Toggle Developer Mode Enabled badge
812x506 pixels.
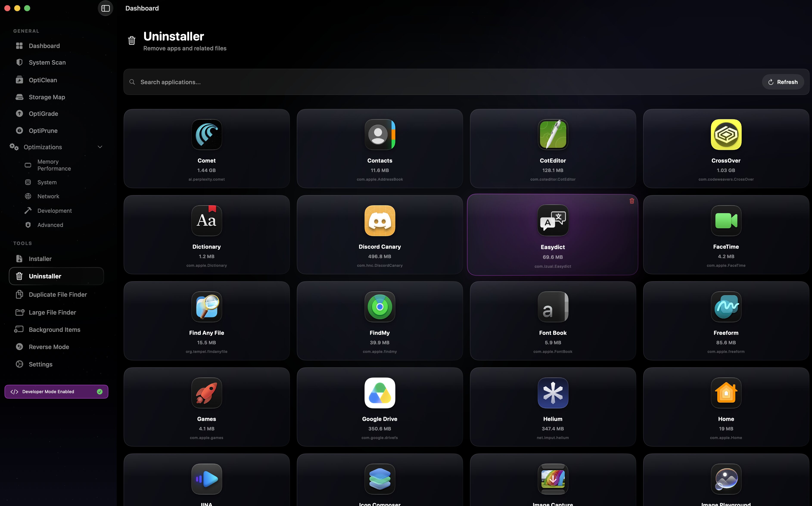pos(56,391)
